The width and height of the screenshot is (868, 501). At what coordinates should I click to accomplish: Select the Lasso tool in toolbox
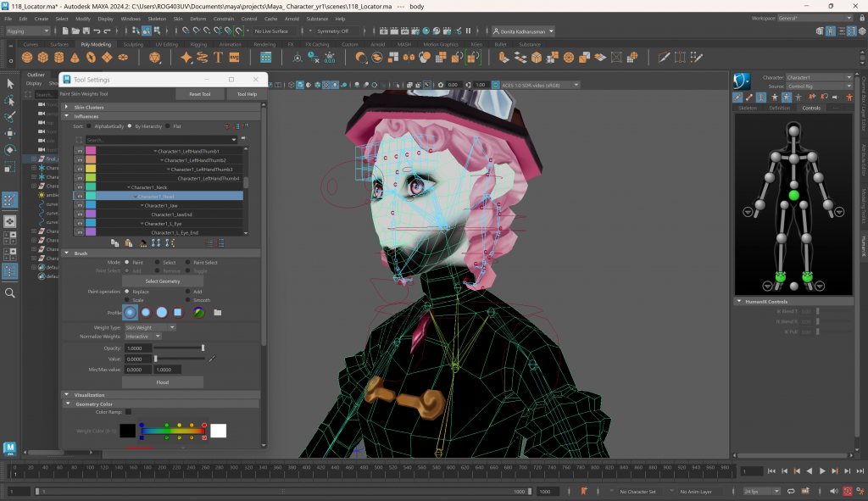point(10,100)
